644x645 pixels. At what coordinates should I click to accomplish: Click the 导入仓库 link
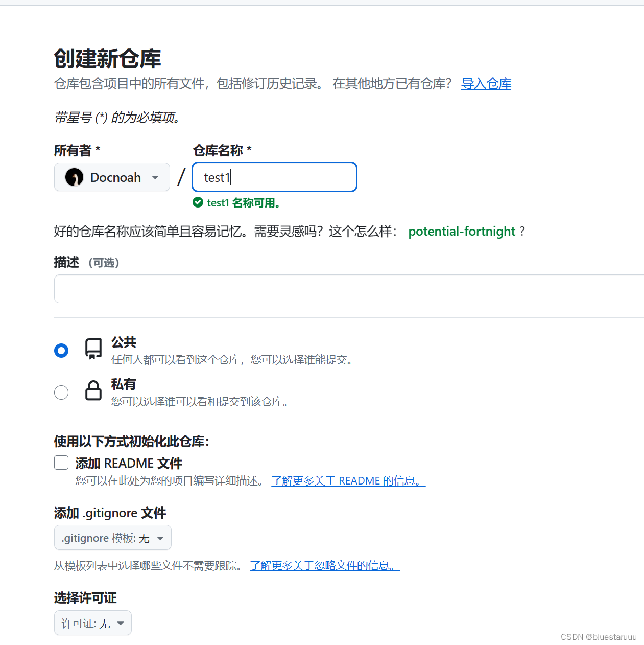[x=486, y=83]
